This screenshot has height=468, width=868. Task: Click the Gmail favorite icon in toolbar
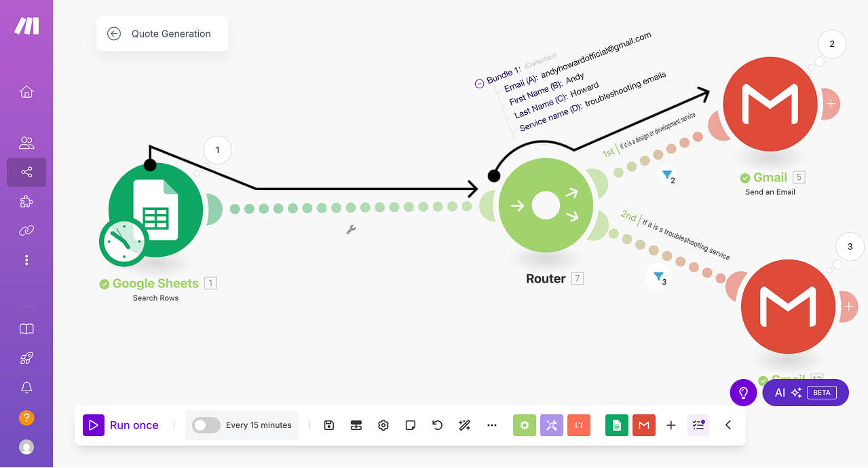(644, 425)
